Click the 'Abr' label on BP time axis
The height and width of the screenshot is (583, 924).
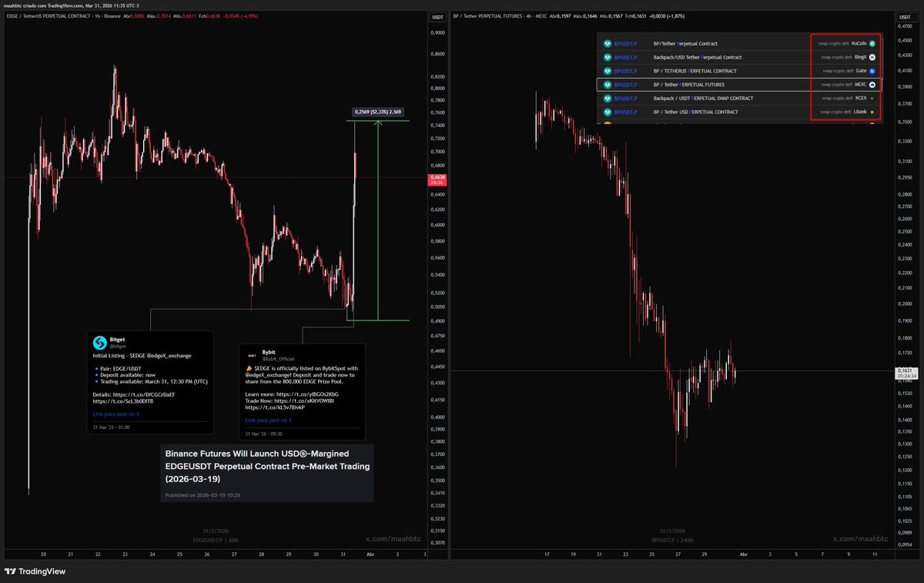pos(744,554)
